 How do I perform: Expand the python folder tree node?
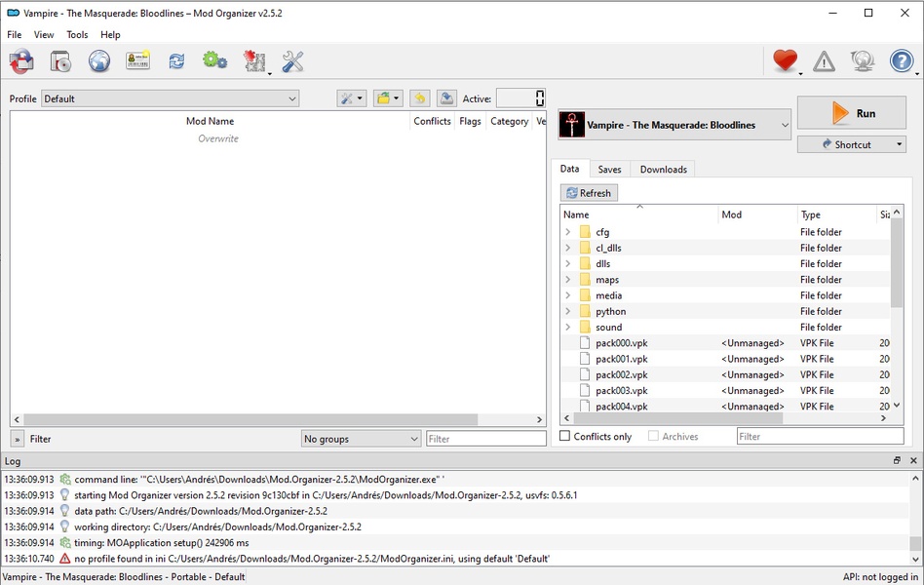coord(568,312)
